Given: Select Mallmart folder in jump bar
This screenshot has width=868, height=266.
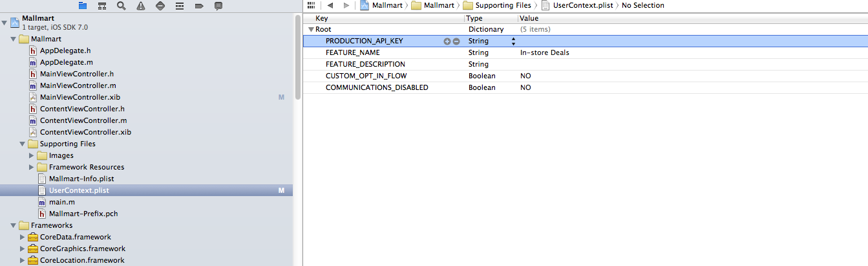Looking at the screenshot, I should [x=433, y=5].
